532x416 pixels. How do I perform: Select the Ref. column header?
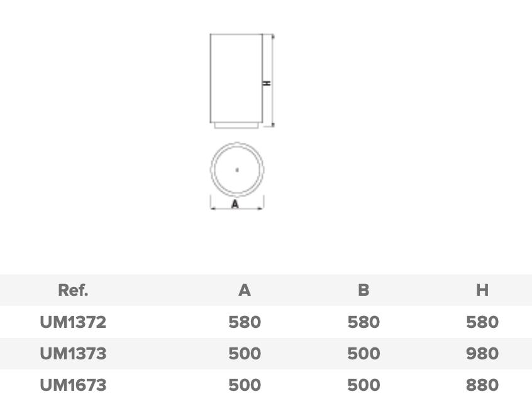[73, 290]
